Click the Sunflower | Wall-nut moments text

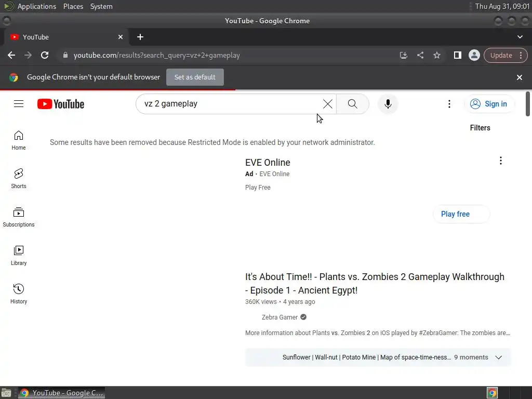(x=366, y=357)
